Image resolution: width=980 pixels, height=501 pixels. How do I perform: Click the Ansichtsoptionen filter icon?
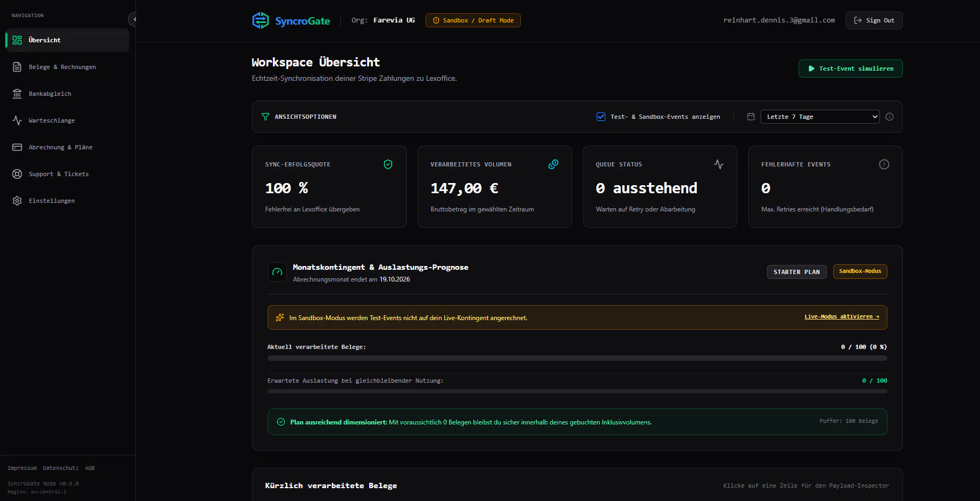pyautogui.click(x=265, y=117)
